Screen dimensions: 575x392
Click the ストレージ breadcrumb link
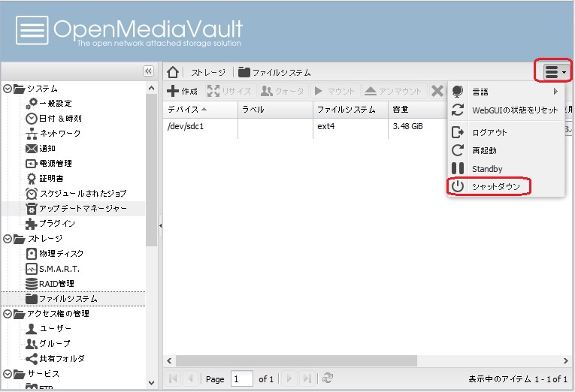coord(208,73)
